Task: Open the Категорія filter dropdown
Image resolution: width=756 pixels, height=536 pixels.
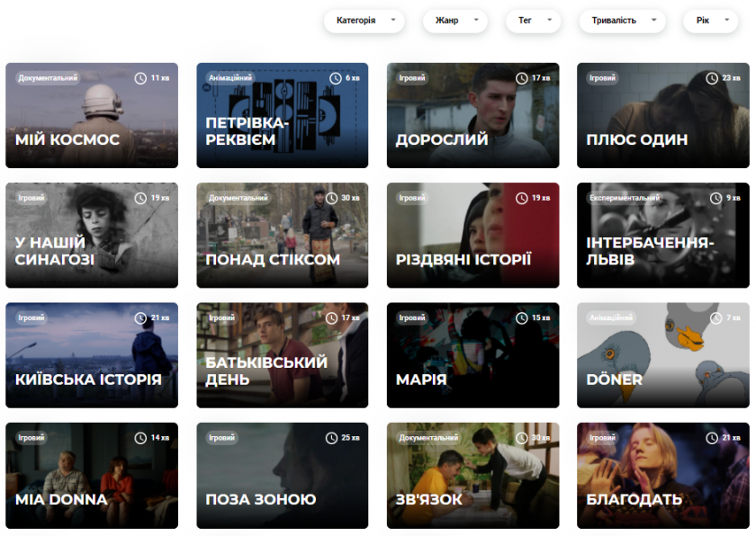Action: pos(364,21)
